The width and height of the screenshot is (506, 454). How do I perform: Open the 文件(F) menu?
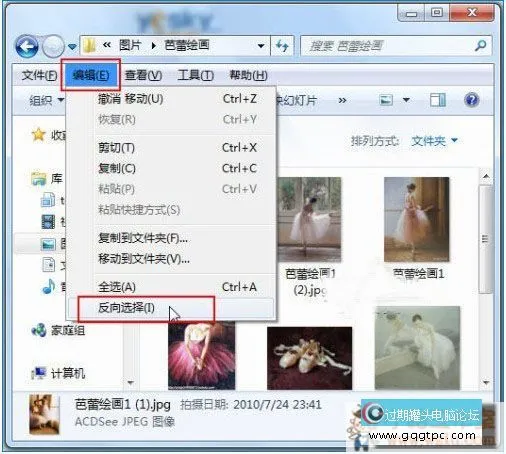[39, 75]
